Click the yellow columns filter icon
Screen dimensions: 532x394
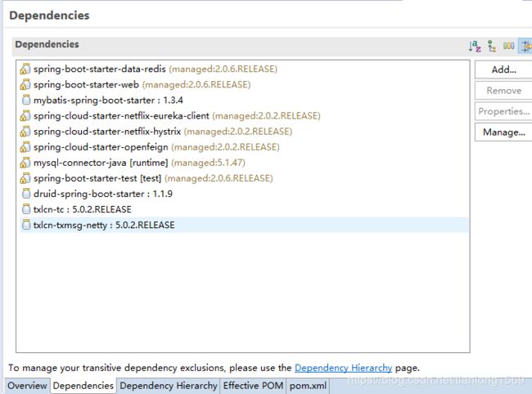pyautogui.click(x=508, y=46)
